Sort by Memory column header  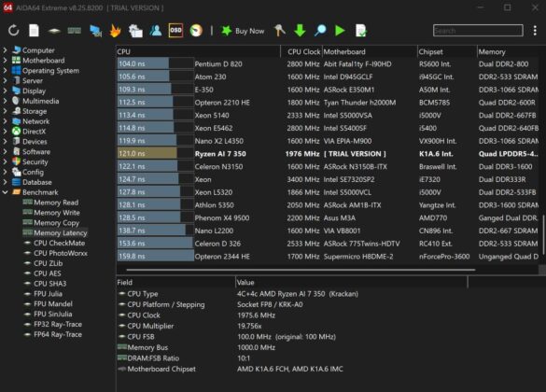point(508,51)
